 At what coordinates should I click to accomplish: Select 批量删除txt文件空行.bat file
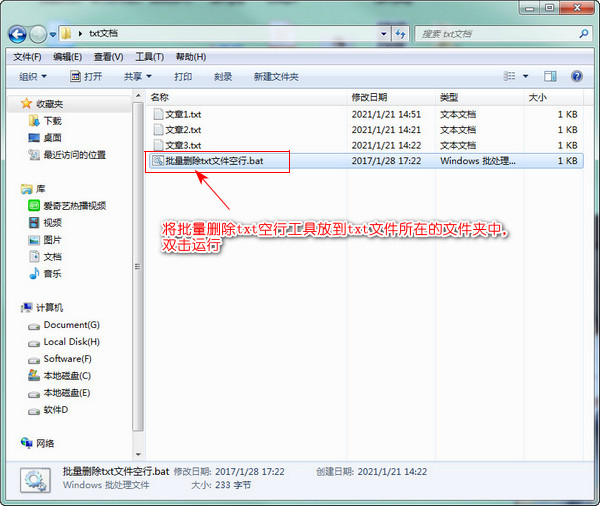pyautogui.click(x=214, y=161)
